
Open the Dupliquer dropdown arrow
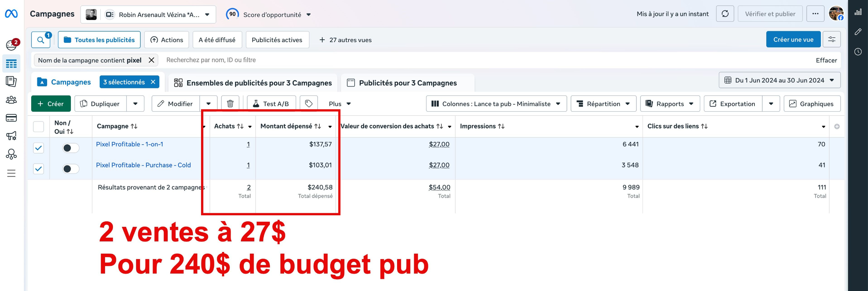(x=135, y=104)
